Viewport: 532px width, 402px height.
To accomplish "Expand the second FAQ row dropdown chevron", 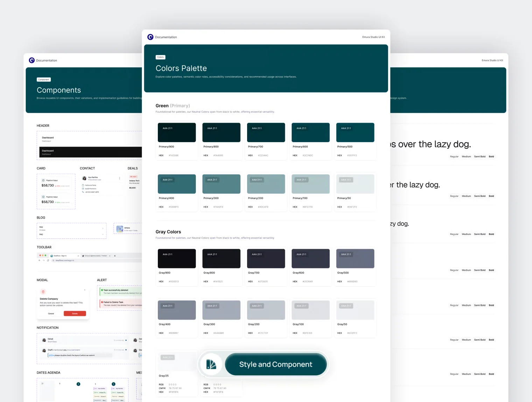I will pos(103,234).
